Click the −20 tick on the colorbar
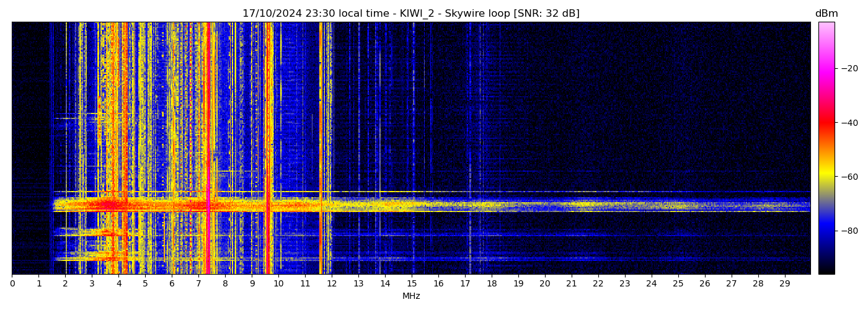 click(847, 68)
